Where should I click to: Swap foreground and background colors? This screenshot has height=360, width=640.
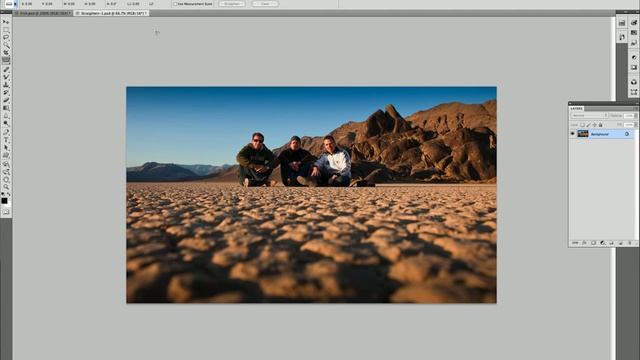[x=8, y=194]
